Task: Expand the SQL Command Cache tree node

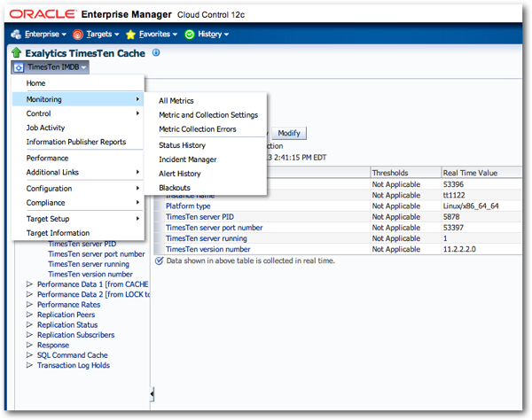Action: coord(30,355)
